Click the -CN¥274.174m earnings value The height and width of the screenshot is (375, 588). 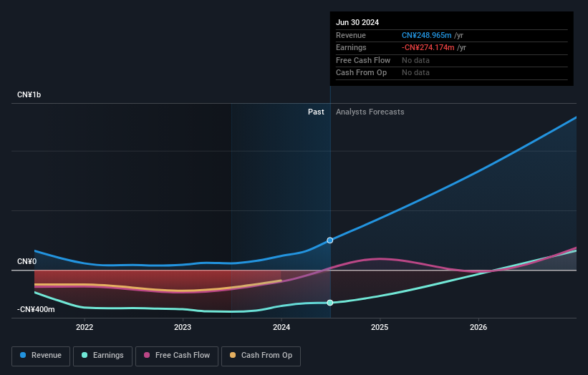click(x=428, y=47)
